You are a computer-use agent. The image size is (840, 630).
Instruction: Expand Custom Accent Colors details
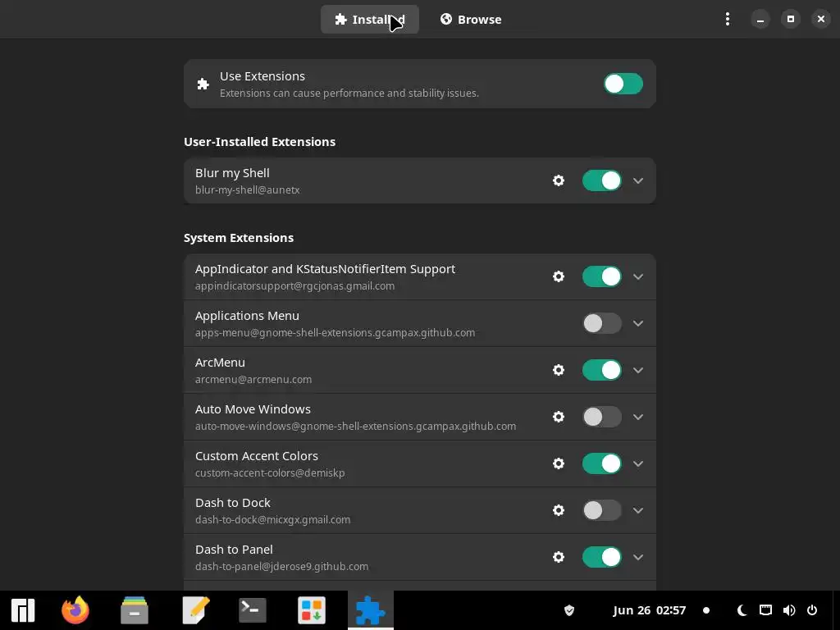[638, 463]
